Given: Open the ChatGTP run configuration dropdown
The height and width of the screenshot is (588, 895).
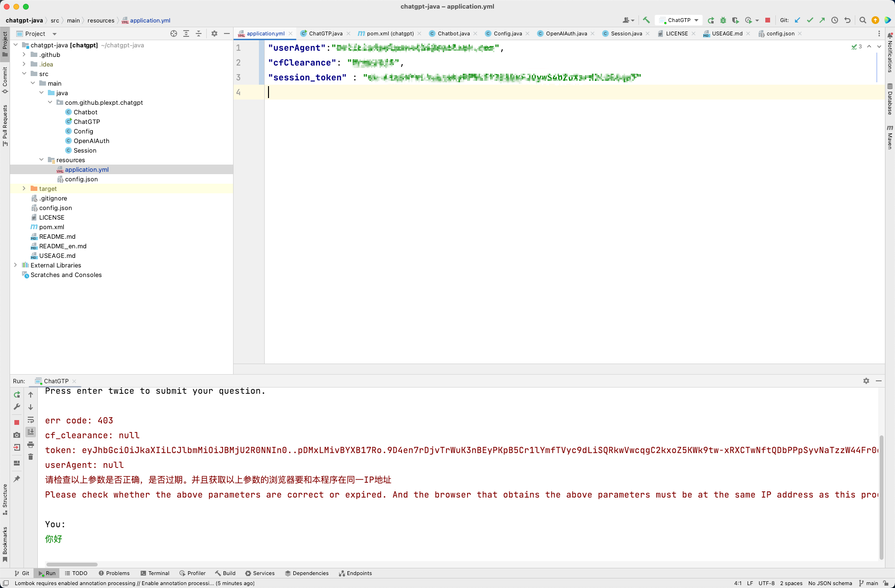Looking at the screenshot, I should point(696,20).
